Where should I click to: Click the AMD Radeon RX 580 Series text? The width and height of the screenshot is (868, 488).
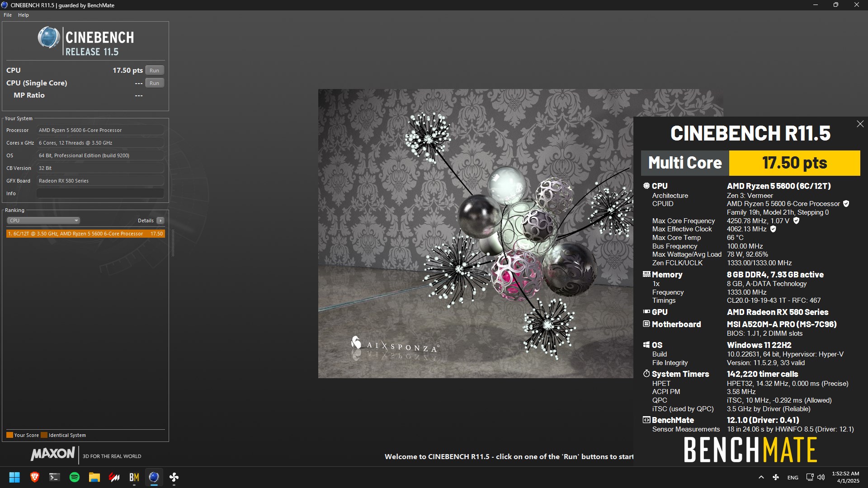(778, 312)
